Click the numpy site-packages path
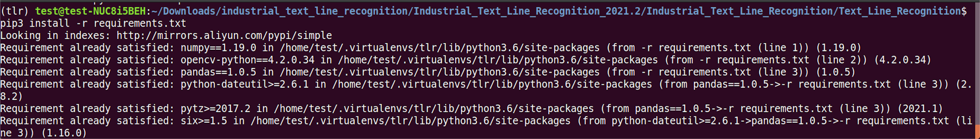Image resolution: width=980 pixels, height=139 pixels. (439, 48)
